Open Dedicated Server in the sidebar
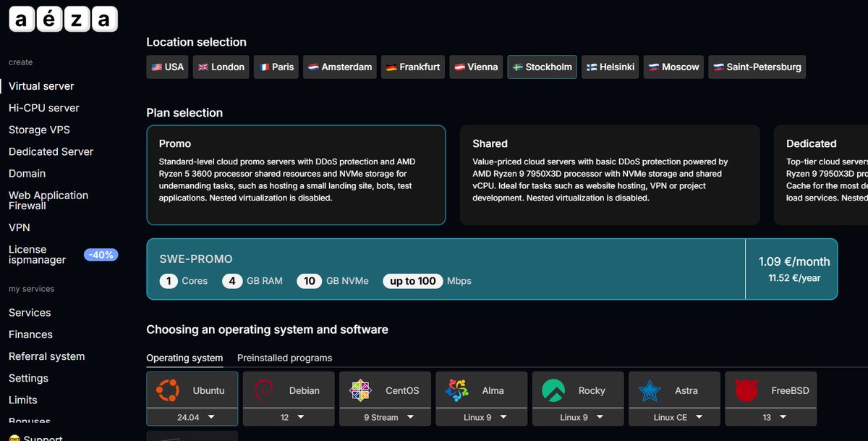Screen dimensions: 868x441 click(51, 151)
